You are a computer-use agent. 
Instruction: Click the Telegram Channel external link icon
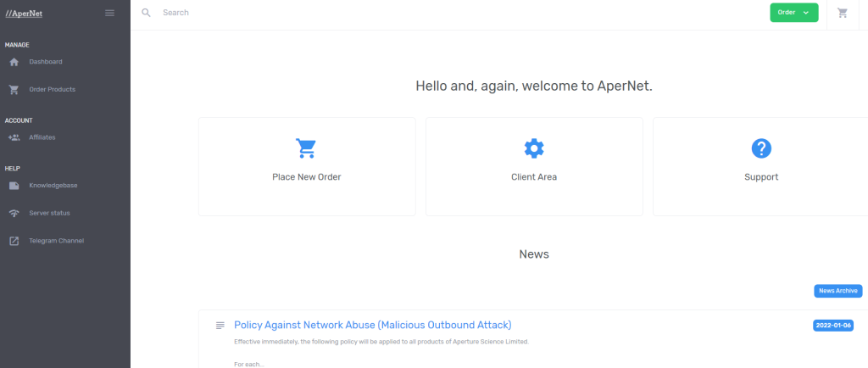[x=14, y=241]
